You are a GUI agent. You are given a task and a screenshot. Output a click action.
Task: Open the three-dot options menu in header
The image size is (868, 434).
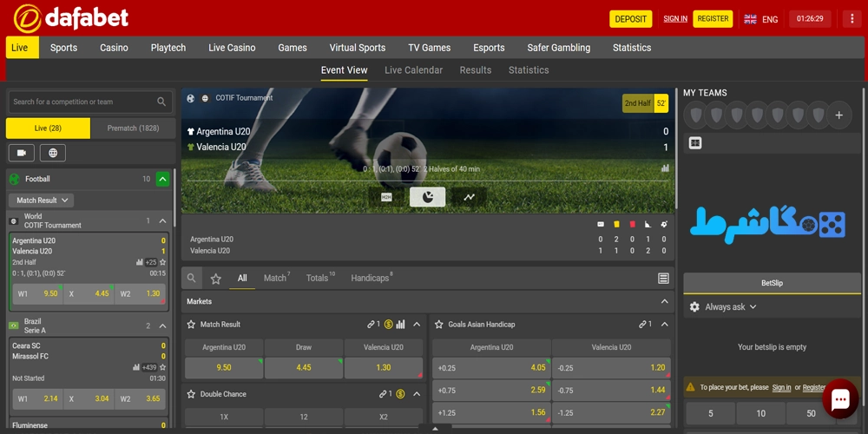[852, 19]
